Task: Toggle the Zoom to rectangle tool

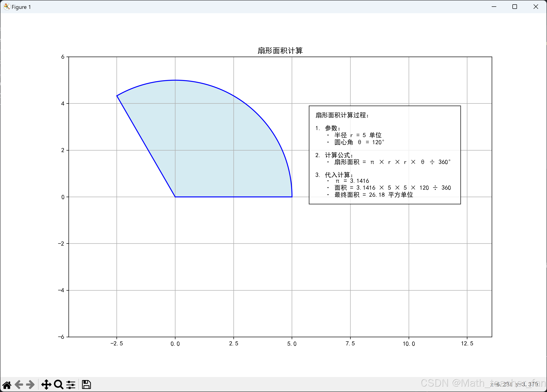Action: coord(58,385)
